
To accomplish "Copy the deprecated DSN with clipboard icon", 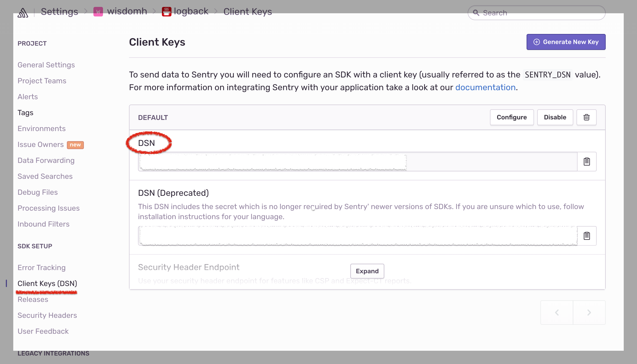I will (587, 236).
